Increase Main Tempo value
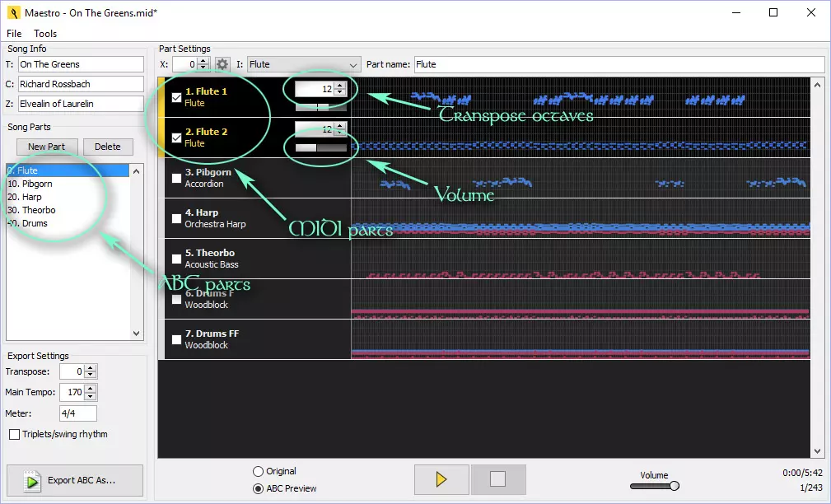The image size is (831, 504). (x=91, y=389)
